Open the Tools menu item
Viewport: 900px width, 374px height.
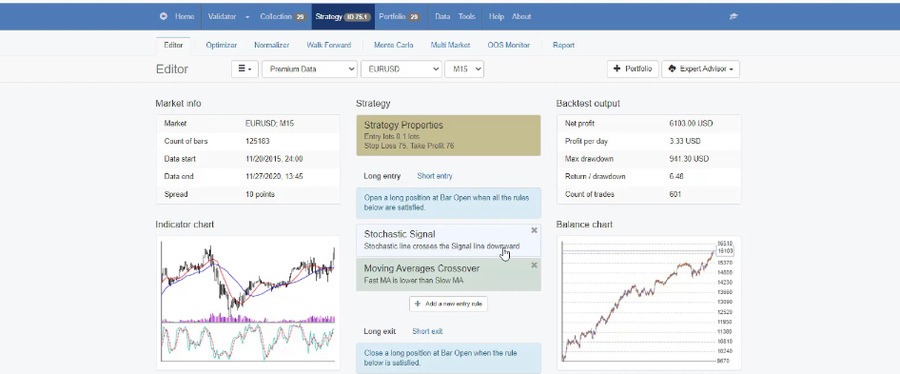(x=467, y=17)
